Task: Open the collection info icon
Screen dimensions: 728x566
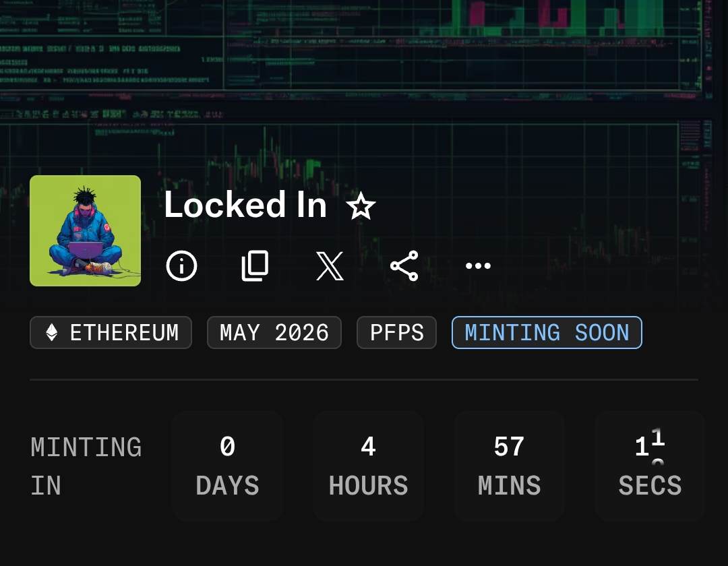Action: tap(181, 266)
